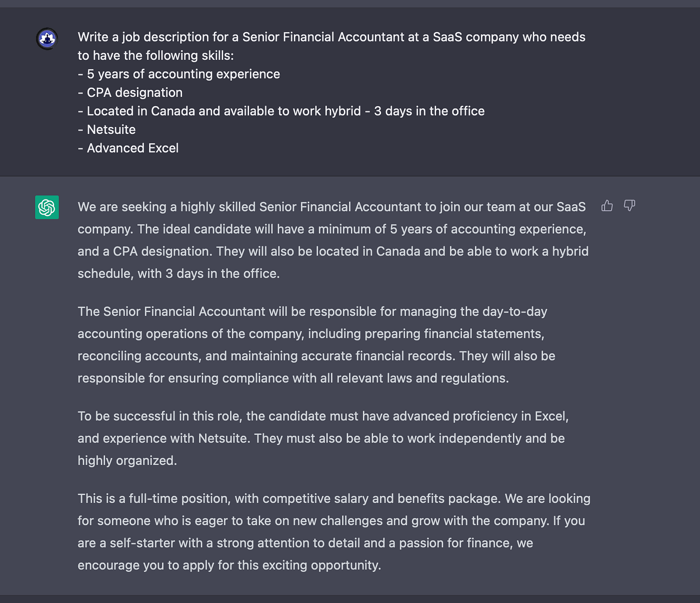Click the 'highly organized.' text line
700x603 pixels.
click(x=127, y=460)
